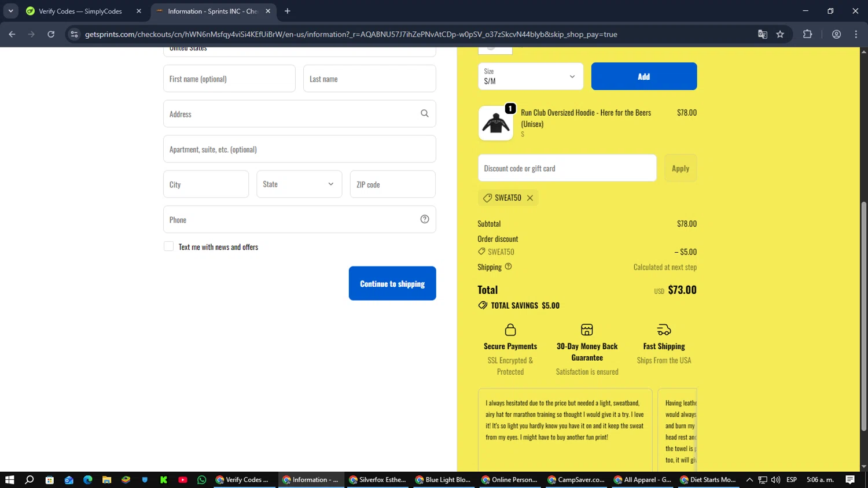Switch to All Apparel taskbar window
The height and width of the screenshot is (488, 868).
pyautogui.click(x=642, y=480)
